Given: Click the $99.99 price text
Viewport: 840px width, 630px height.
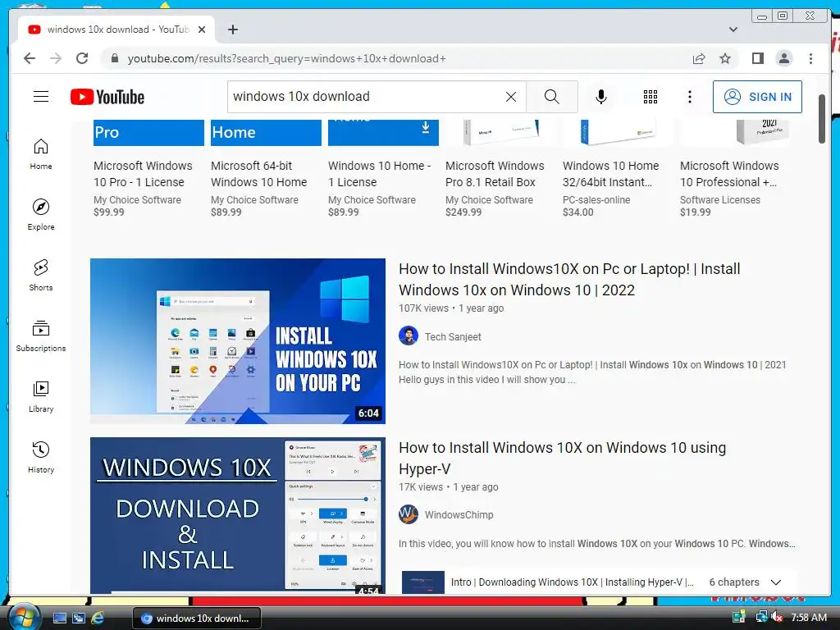Looking at the screenshot, I should pyautogui.click(x=109, y=212).
